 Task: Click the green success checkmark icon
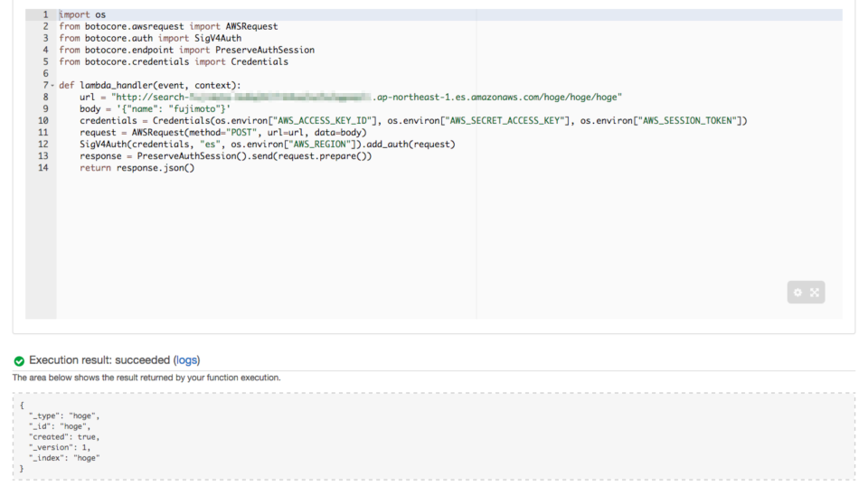(19, 360)
